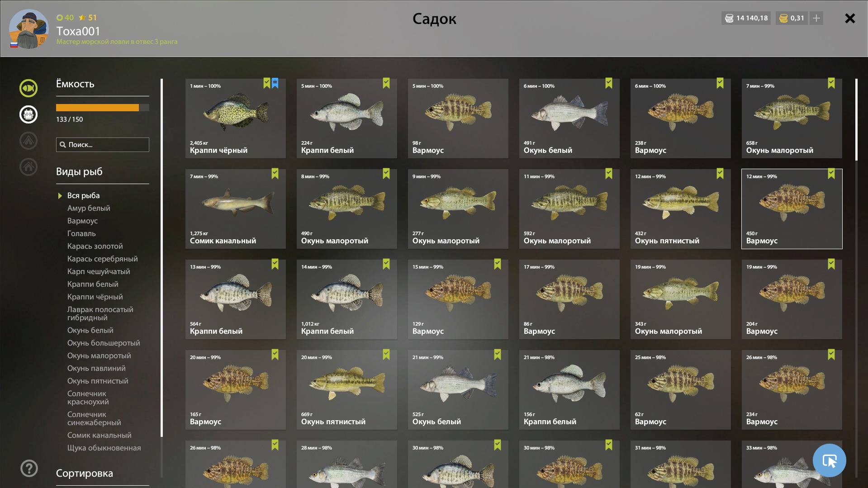Toggle the bookmark flag on Сомик канальный 1,275 кг

coord(275,174)
